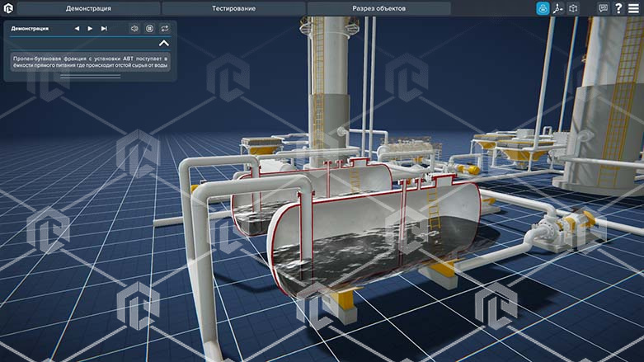Open help with the question mark icon
This screenshot has height=362, width=644.
click(618, 8)
